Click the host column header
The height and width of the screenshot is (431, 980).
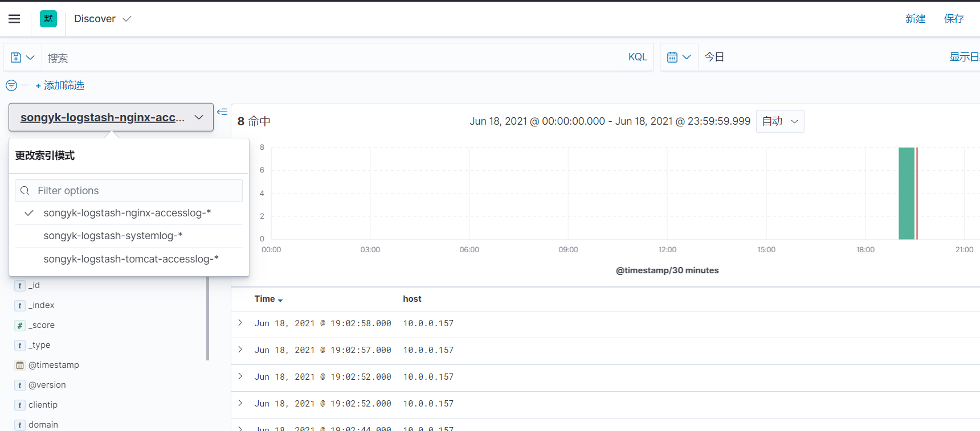point(412,299)
